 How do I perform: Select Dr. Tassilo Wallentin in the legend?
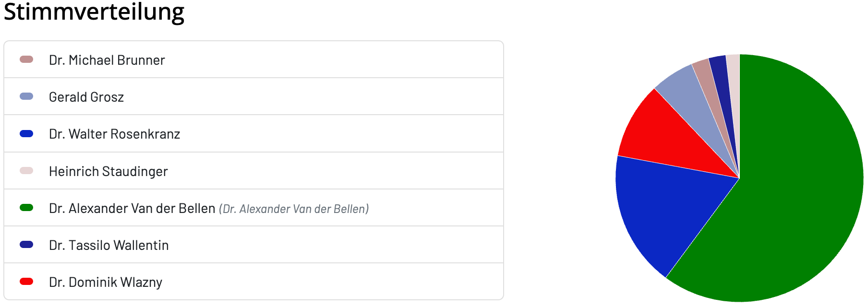[109, 245]
